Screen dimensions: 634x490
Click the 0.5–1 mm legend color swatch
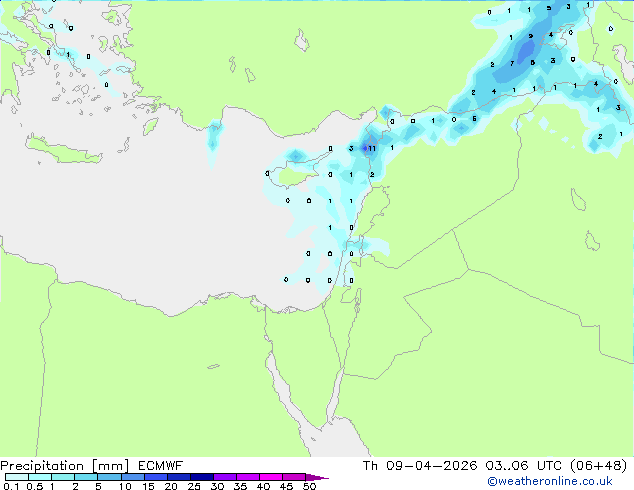point(40,477)
